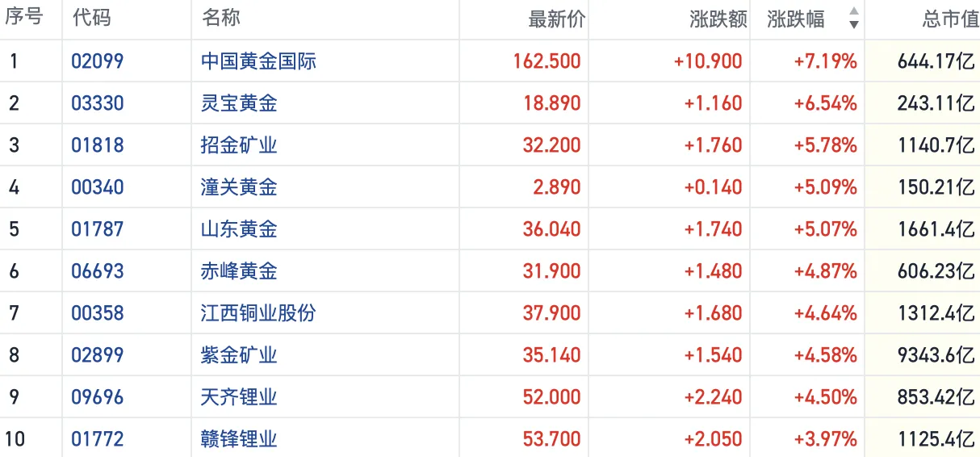
Task: Click the 序号 column header
Action: pyautogui.click(x=23, y=19)
